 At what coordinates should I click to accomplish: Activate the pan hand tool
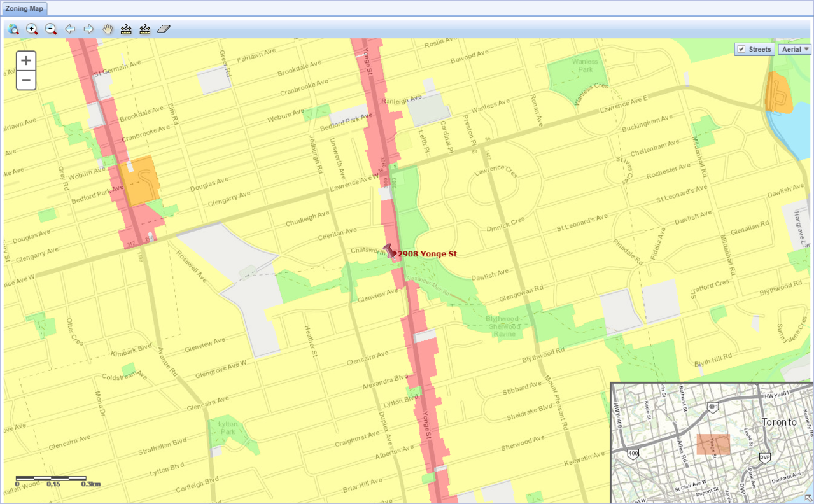click(x=108, y=29)
